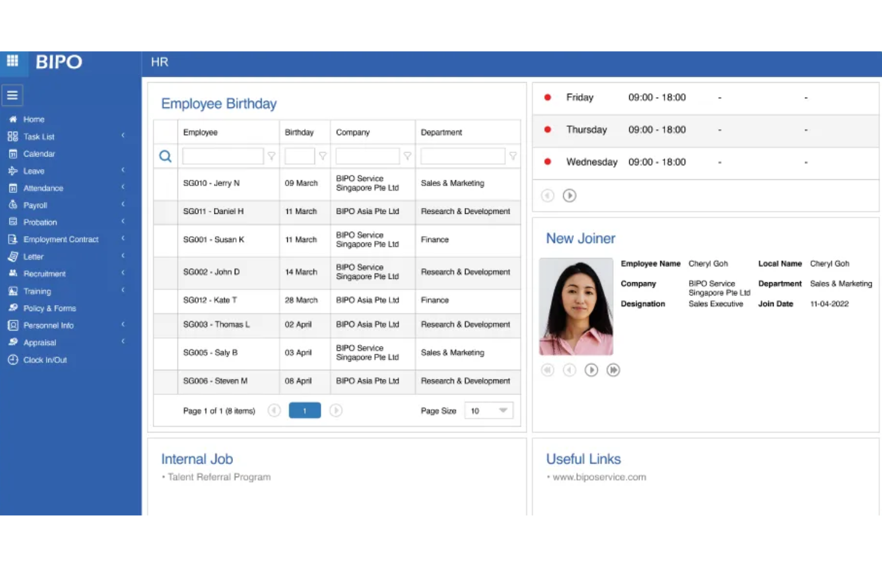The image size is (882, 588).
Task: Open the filter funnel on the Department column
Action: coord(513,156)
